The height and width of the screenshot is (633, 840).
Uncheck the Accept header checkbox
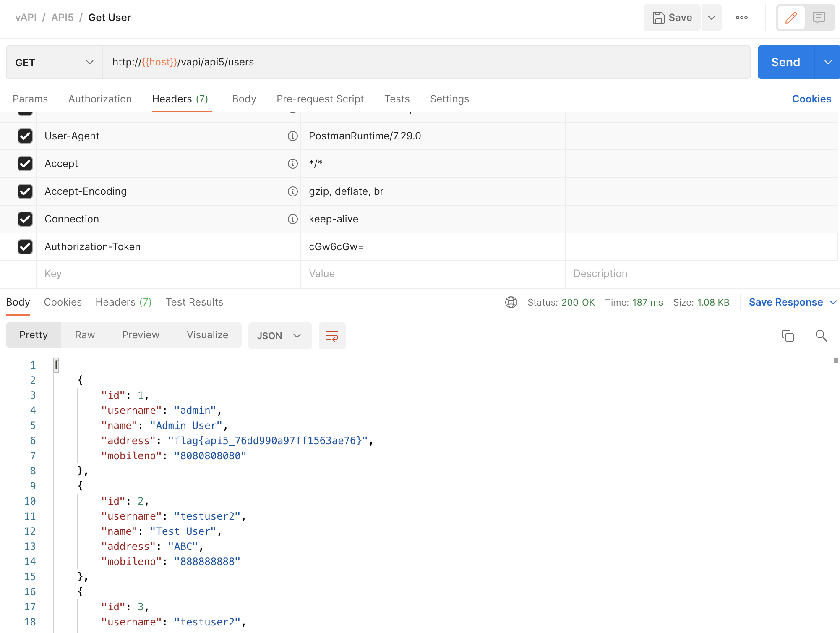pyautogui.click(x=25, y=164)
